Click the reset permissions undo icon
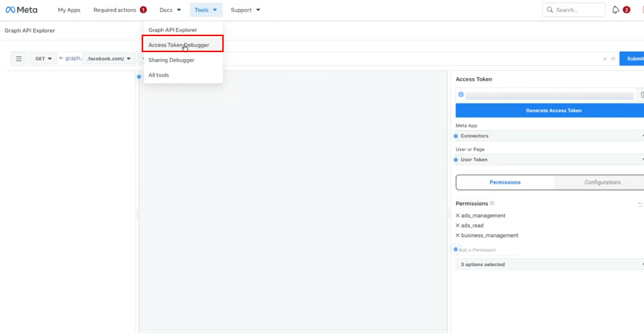Image resolution: width=644 pixels, height=333 pixels. click(x=640, y=205)
